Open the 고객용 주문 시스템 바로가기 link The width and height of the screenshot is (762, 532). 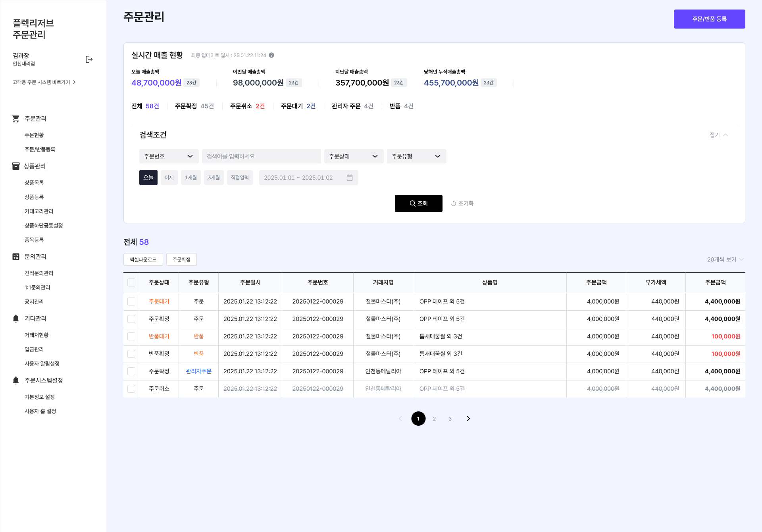point(40,82)
